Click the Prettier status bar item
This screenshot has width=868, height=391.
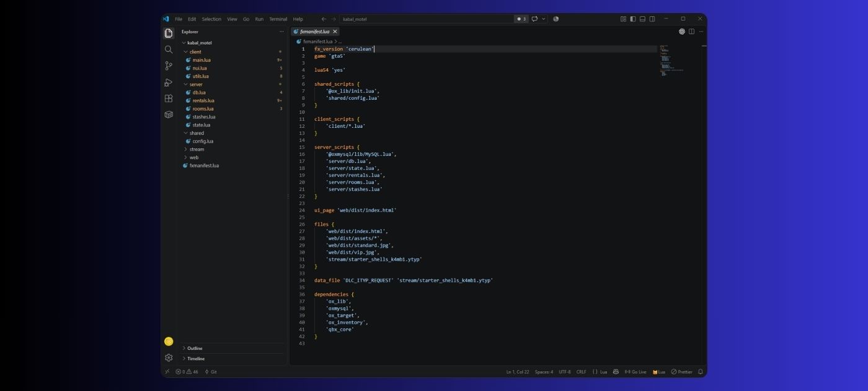(682, 372)
